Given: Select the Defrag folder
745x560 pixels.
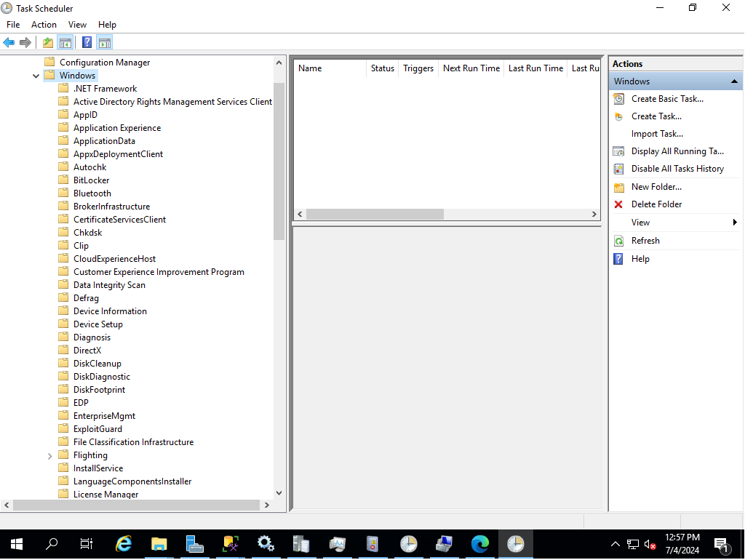Looking at the screenshot, I should 86,298.
